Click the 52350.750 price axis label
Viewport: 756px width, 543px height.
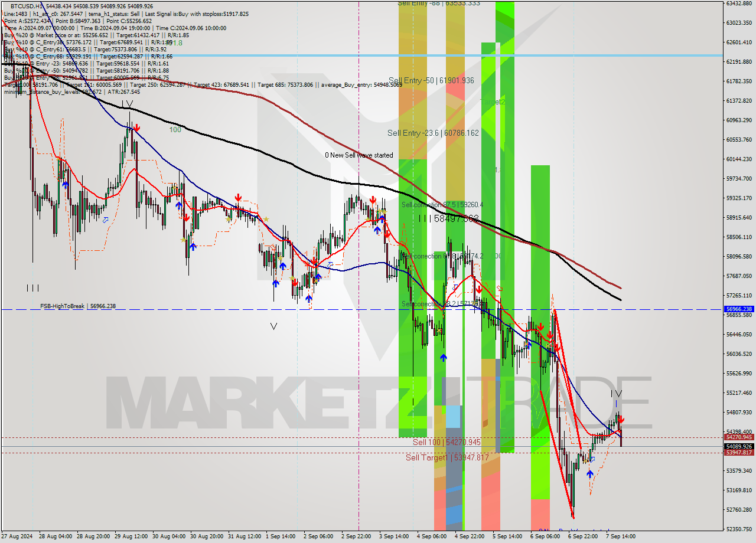(739, 529)
